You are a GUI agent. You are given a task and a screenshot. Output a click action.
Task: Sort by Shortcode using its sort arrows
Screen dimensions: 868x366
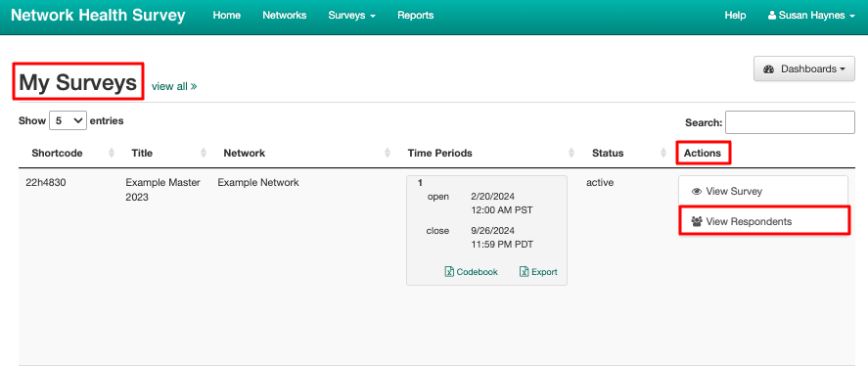point(112,153)
